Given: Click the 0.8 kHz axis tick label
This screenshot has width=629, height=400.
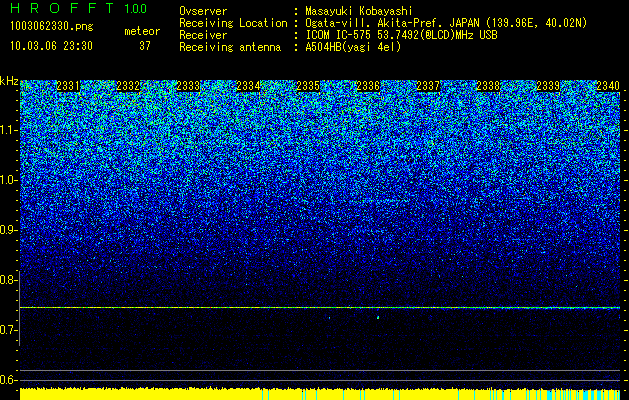Looking at the screenshot, I should coord(8,280).
